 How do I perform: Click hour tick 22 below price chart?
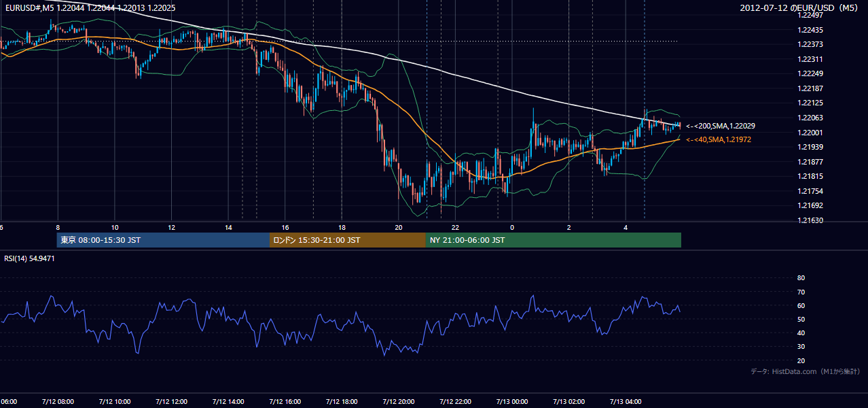[x=456, y=227]
